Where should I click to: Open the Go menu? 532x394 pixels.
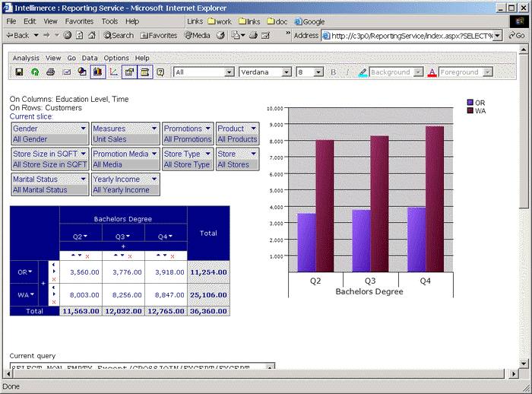click(71, 58)
